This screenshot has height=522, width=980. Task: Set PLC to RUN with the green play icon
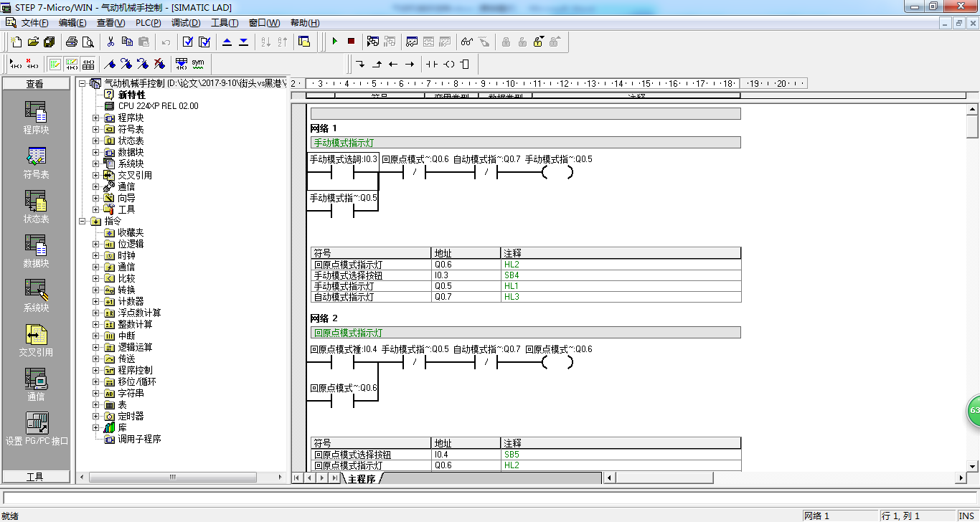(x=334, y=42)
